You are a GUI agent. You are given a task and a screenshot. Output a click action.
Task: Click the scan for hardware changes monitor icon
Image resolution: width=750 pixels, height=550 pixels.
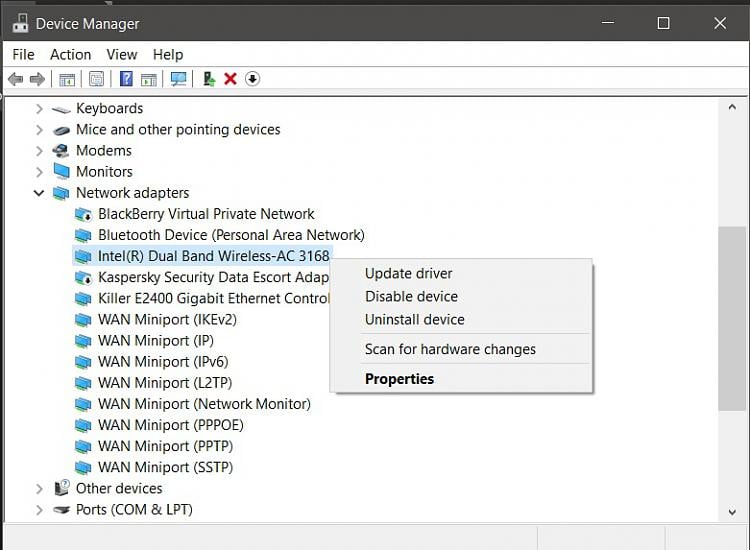tap(178, 79)
